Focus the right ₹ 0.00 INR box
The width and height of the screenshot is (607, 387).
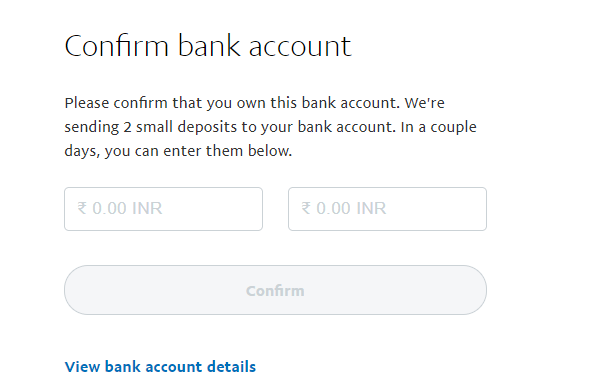[x=387, y=209]
